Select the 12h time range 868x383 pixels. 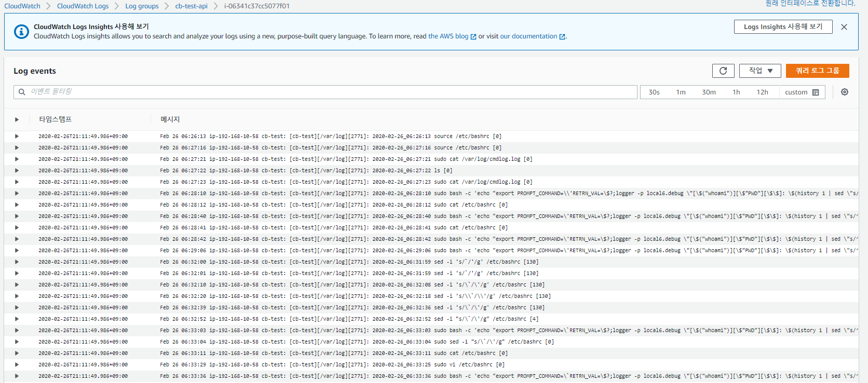point(762,92)
